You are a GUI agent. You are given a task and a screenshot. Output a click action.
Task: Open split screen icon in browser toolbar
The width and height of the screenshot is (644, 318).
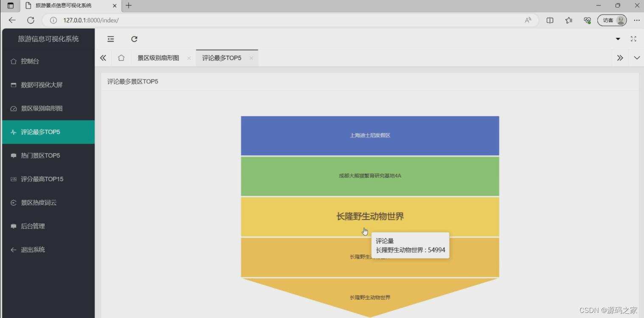tap(550, 20)
